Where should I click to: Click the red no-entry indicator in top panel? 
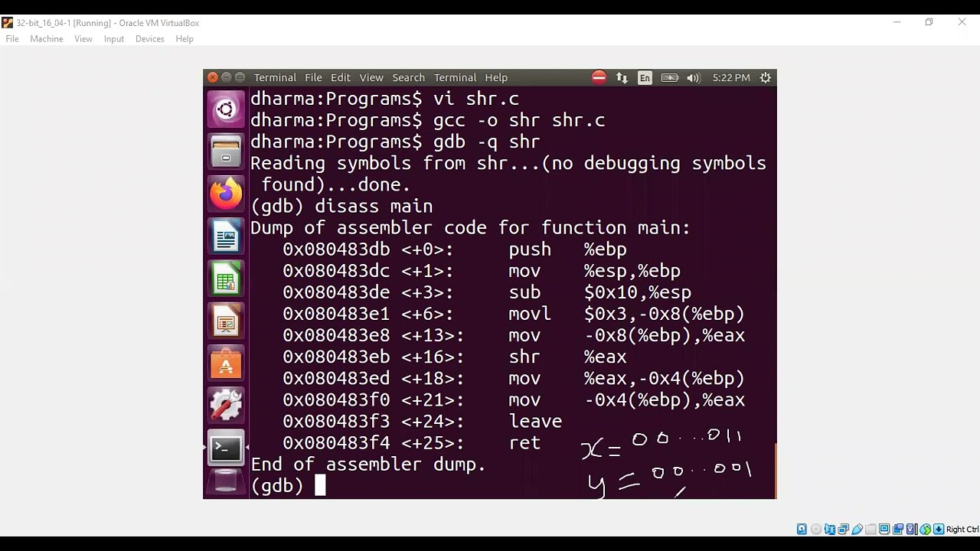pyautogui.click(x=599, y=77)
